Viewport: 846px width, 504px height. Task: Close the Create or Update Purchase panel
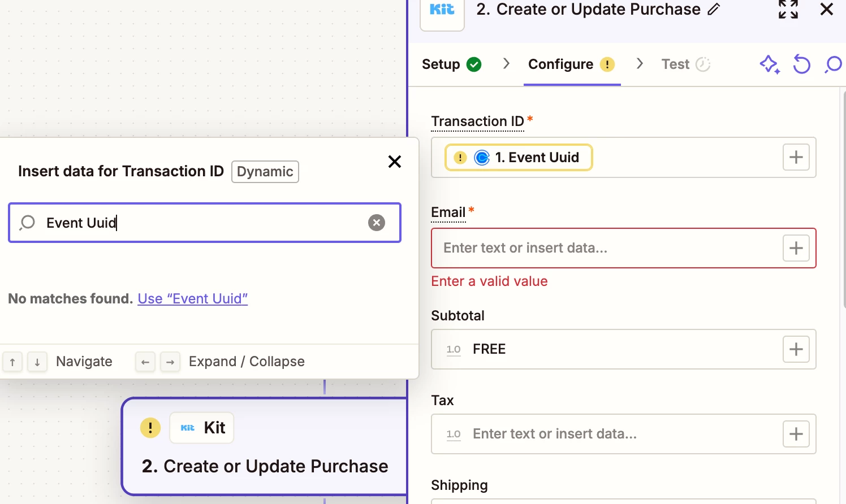click(827, 9)
